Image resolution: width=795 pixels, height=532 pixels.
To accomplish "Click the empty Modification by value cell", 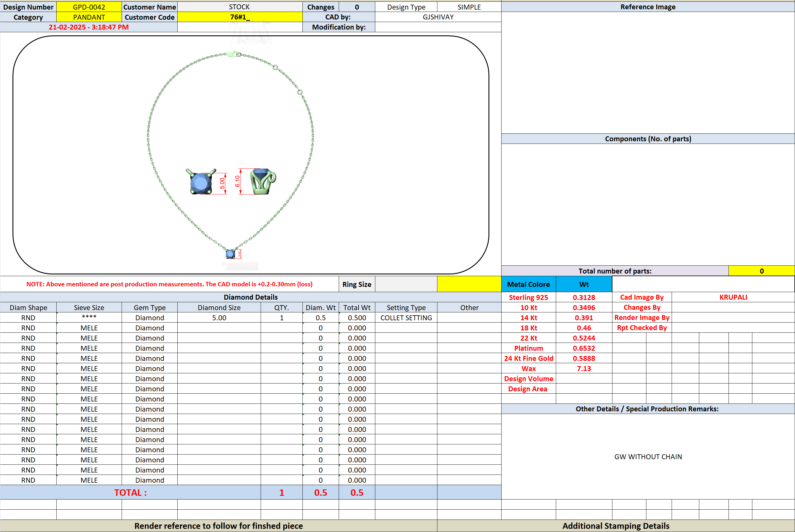I will tap(438, 27).
